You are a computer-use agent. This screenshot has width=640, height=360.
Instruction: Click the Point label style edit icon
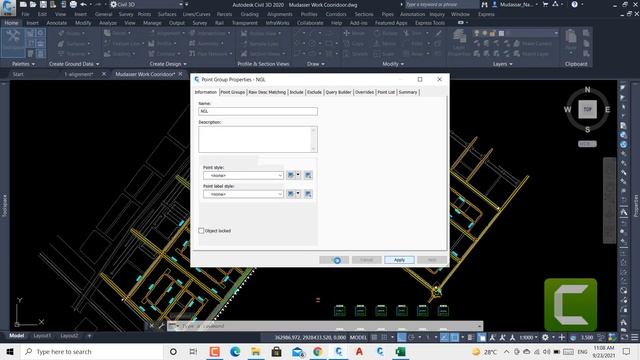tap(291, 194)
